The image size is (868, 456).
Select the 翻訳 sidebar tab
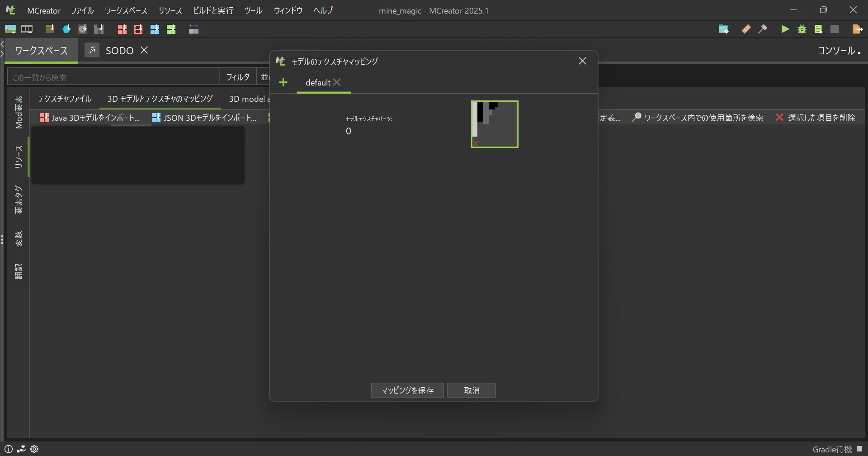[19, 271]
